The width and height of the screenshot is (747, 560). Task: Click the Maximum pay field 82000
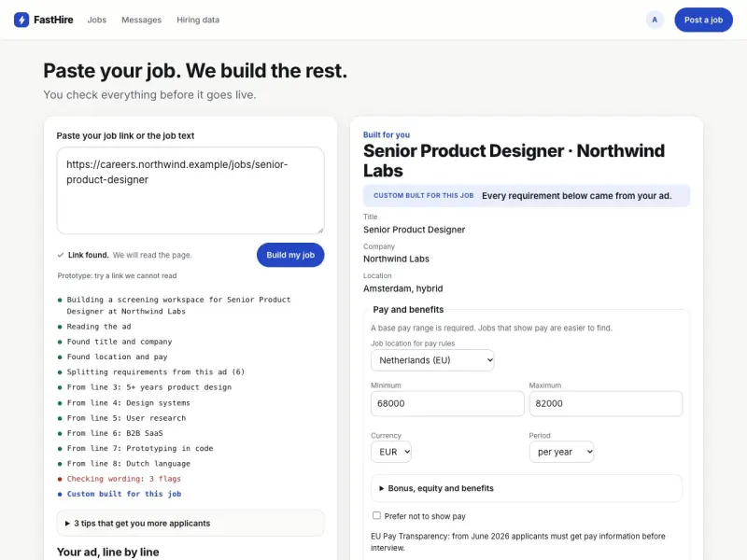[x=605, y=404]
